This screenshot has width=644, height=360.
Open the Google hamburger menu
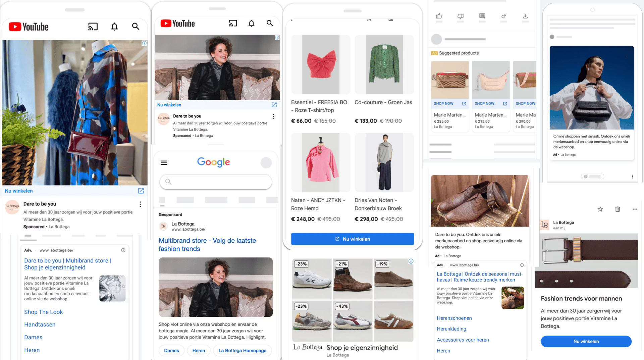(164, 163)
